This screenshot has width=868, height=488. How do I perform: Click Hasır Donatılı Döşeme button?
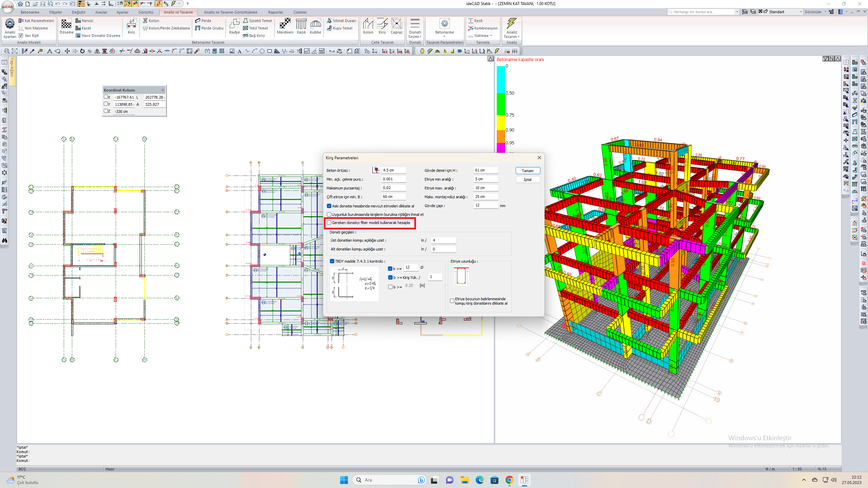tap(98, 36)
